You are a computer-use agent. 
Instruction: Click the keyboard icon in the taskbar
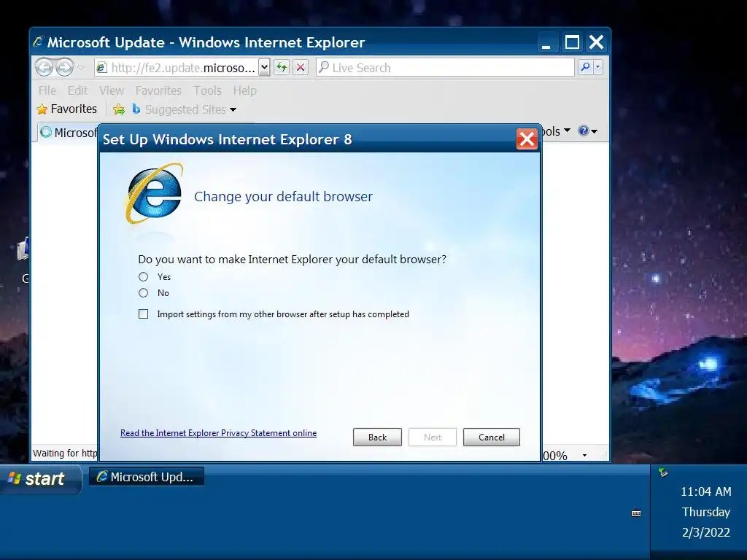click(x=636, y=513)
